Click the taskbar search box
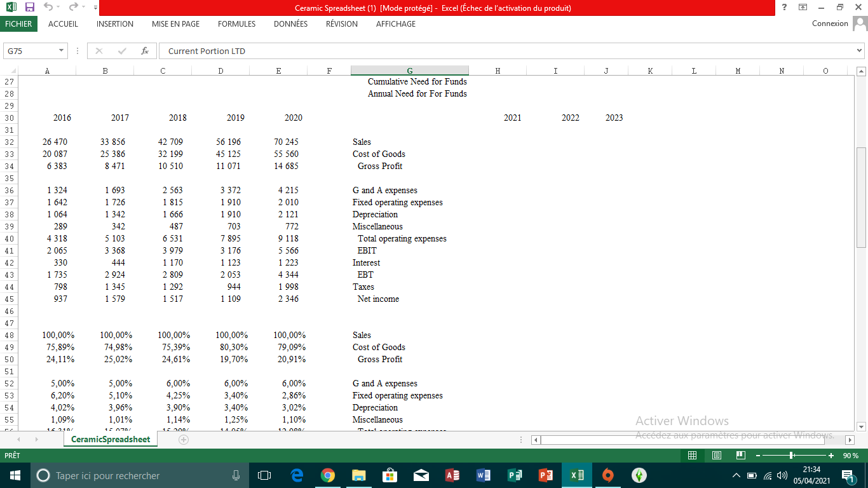This screenshot has width=868, height=488. (x=140, y=475)
